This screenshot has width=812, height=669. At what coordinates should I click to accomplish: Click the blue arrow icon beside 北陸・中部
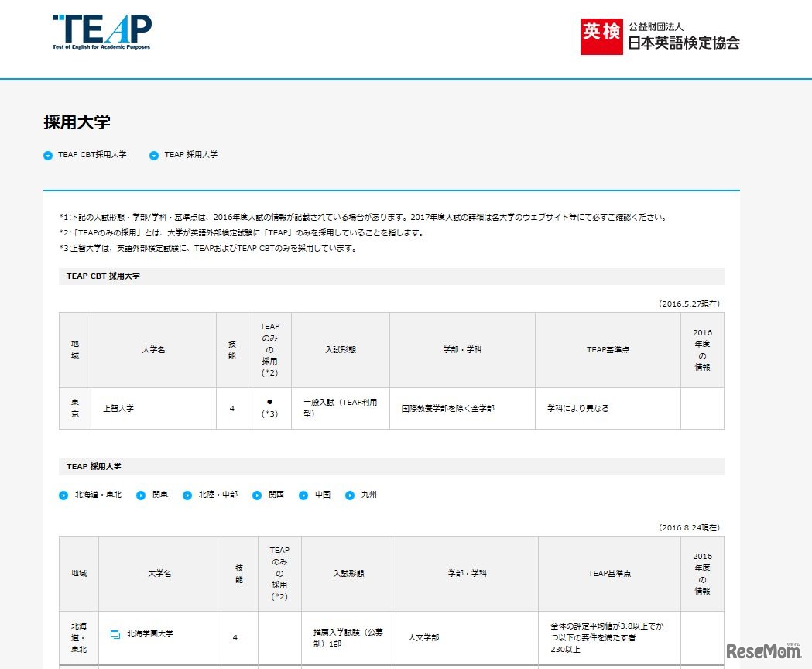188,494
